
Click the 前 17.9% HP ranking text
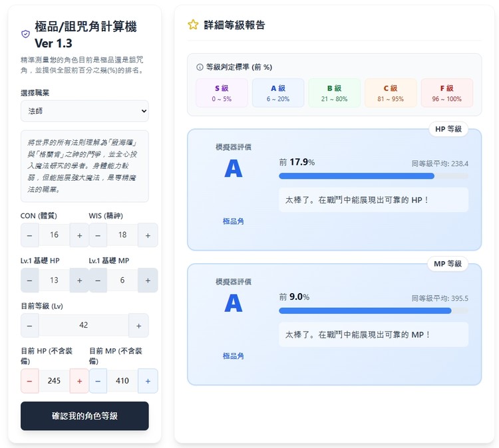(297, 162)
